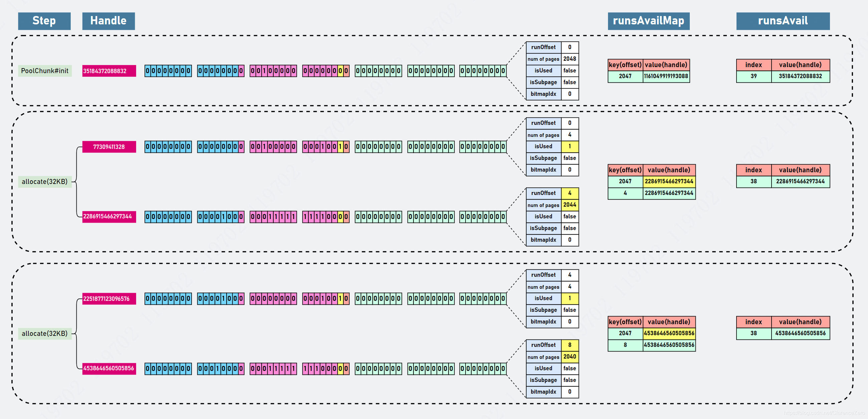Click yellow num of pages 2044 cell
This screenshot has height=419, width=868.
coord(569,205)
